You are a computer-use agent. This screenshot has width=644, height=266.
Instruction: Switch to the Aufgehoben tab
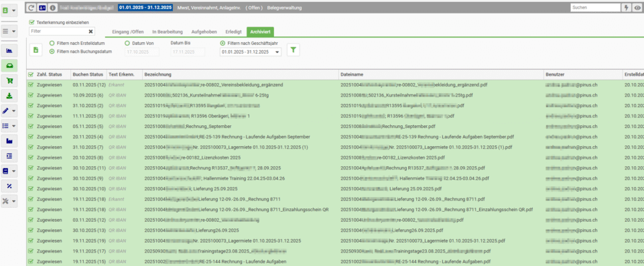(x=204, y=31)
